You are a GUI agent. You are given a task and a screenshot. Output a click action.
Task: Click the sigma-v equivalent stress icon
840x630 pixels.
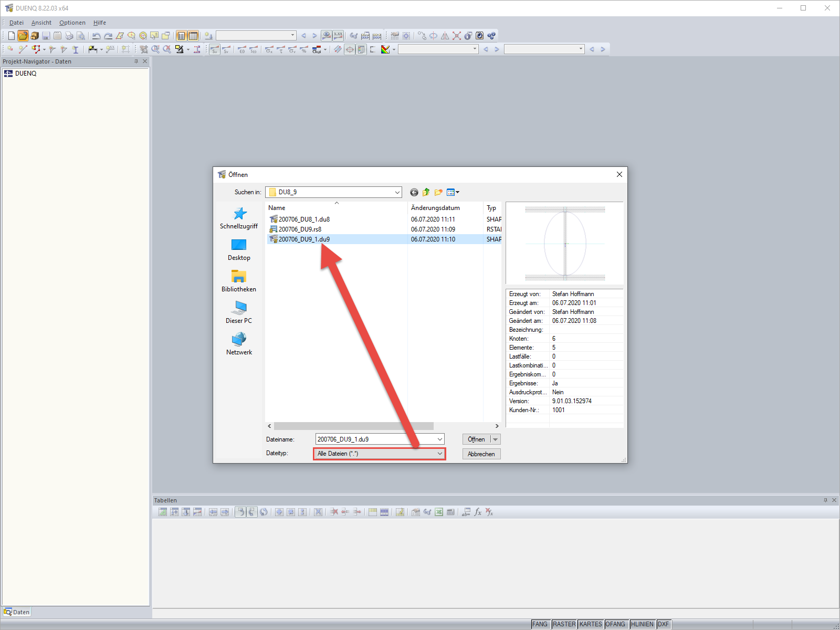point(292,49)
